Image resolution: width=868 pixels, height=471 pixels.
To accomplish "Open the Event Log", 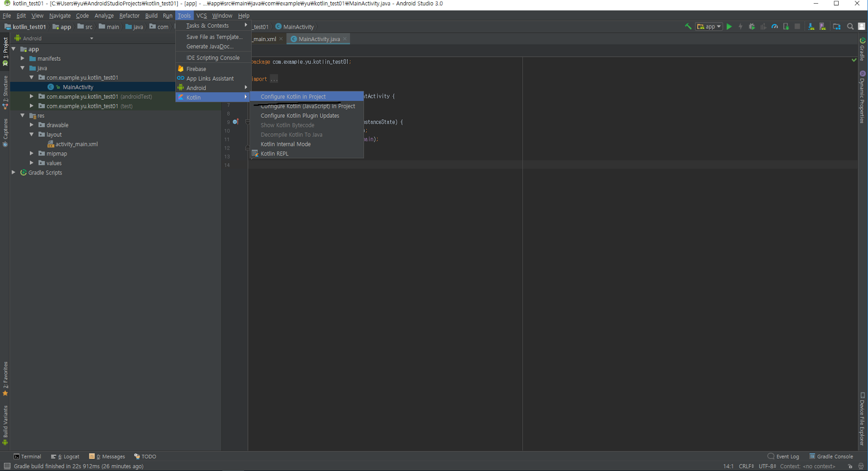I will tap(783, 456).
